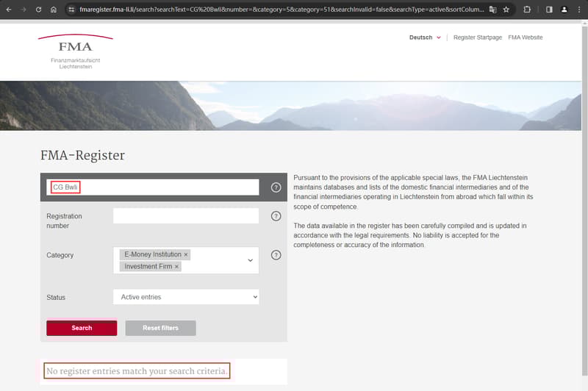Select the paragraph starting Pursuant to the provisions
Viewport: 588px width, 391px height.
413,192
